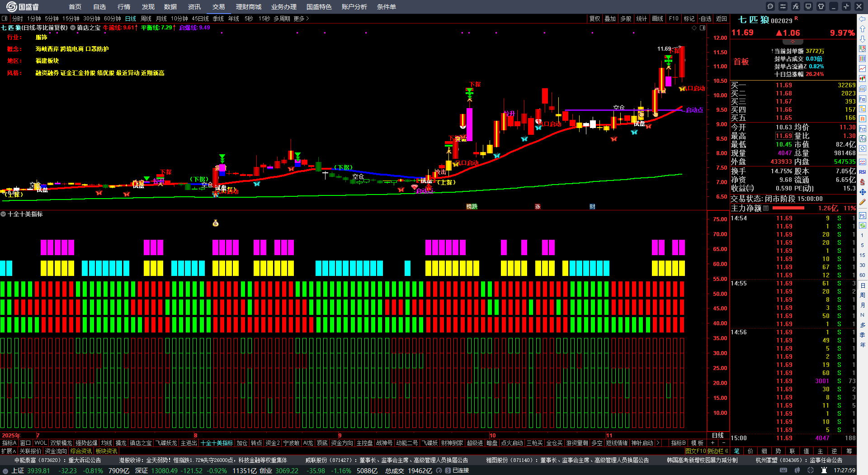868x475 pixels.
Task: Toggle the panel layout icon left of 分时
Action: point(5,19)
